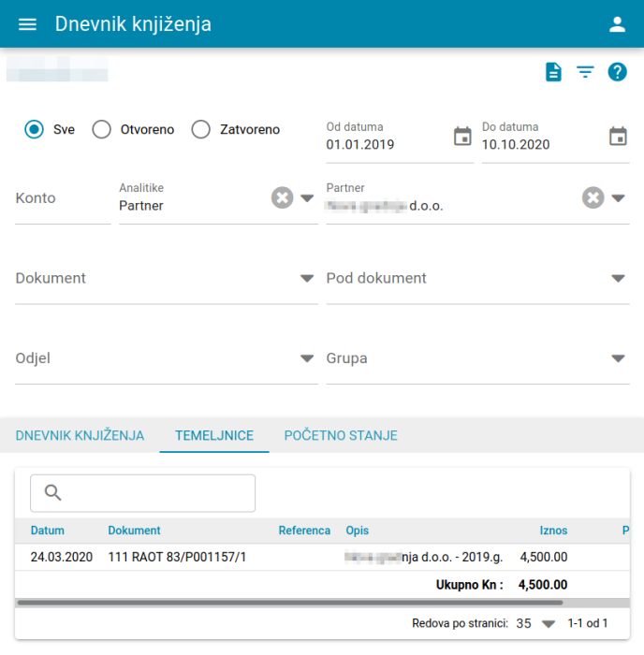The height and width of the screenshot is (655, 644).
Task: Sort by Opis column header
Action: 357,531
